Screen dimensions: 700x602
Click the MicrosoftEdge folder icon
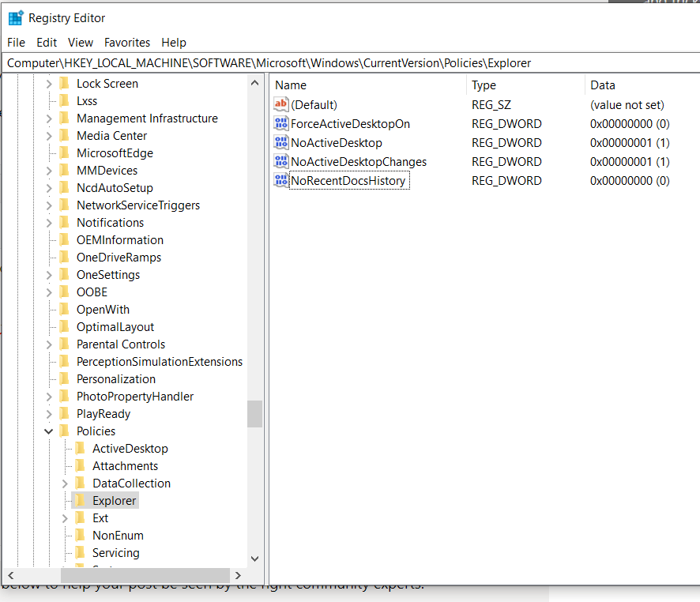(x=64, y=153)
